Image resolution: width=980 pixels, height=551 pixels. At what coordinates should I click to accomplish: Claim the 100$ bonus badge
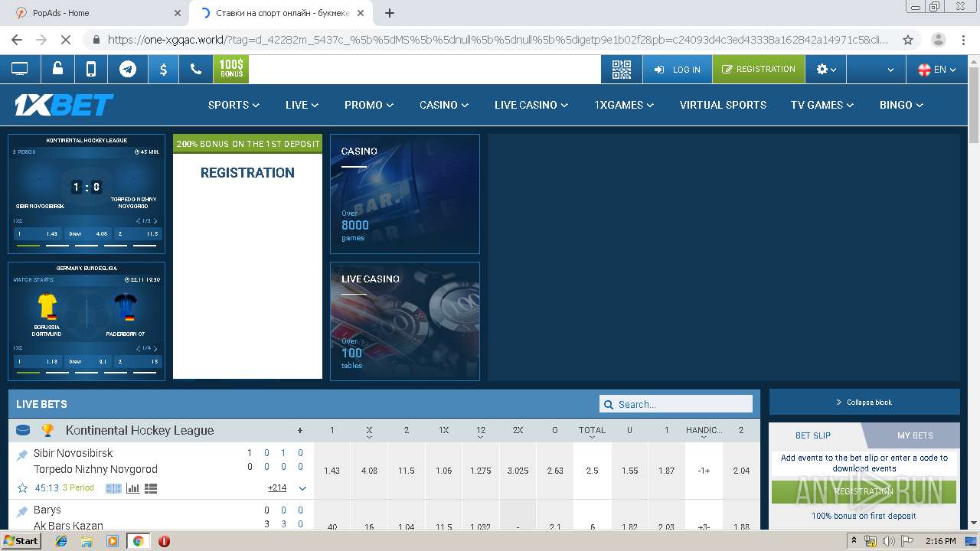pyautogui.click(x=231, y=69)
